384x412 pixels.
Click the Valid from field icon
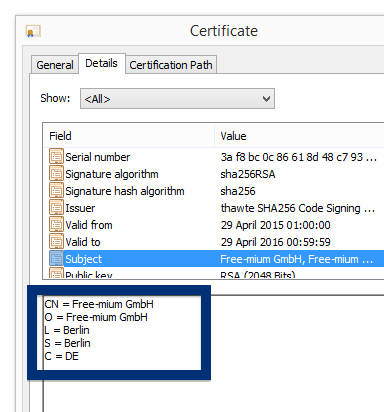[x=56, y=225]
